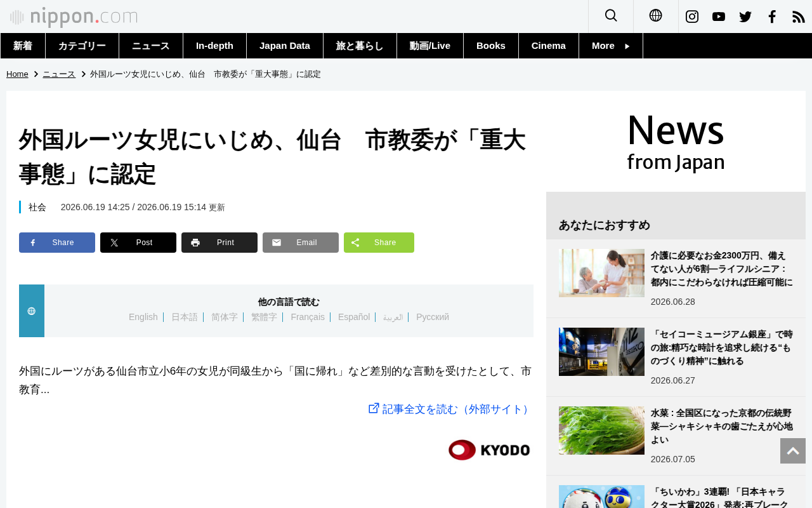Viewport: 812px width, 508px height.
Task: Open 旅と暮らし section
Action: coord(360,46)
